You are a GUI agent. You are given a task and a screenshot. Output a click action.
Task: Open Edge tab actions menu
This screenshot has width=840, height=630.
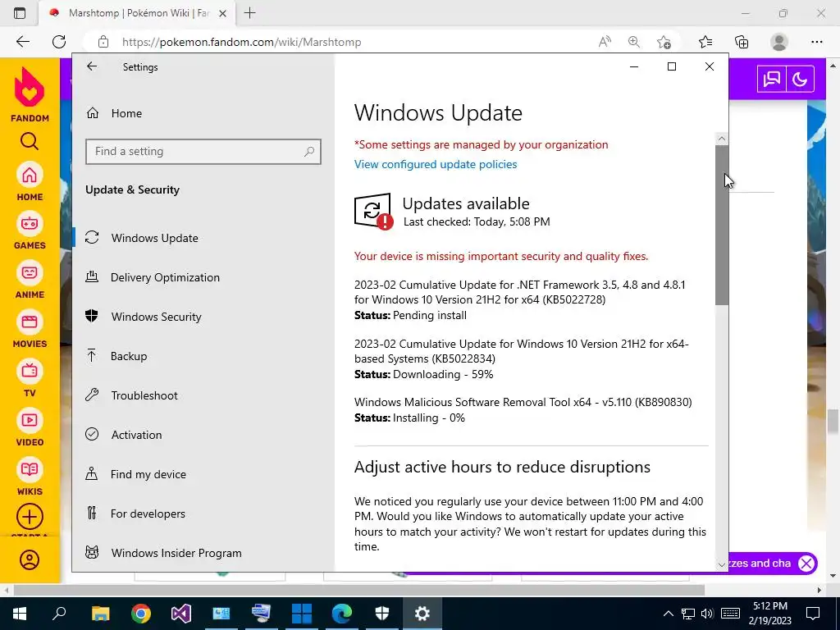(20, 13)
